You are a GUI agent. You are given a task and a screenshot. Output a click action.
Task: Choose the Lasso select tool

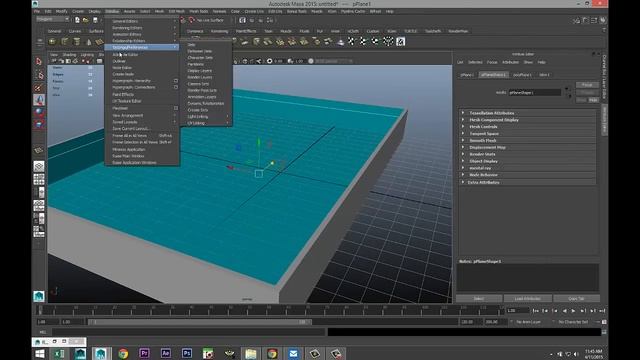click(39, 75)
